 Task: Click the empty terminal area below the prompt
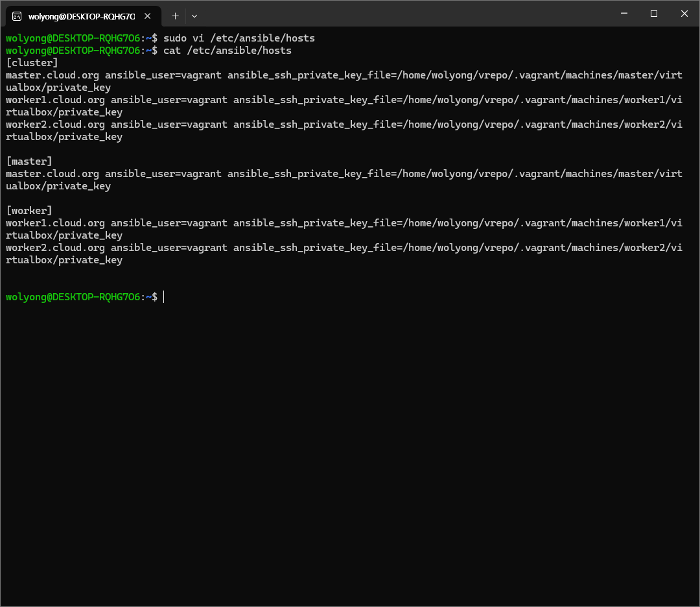350,454
